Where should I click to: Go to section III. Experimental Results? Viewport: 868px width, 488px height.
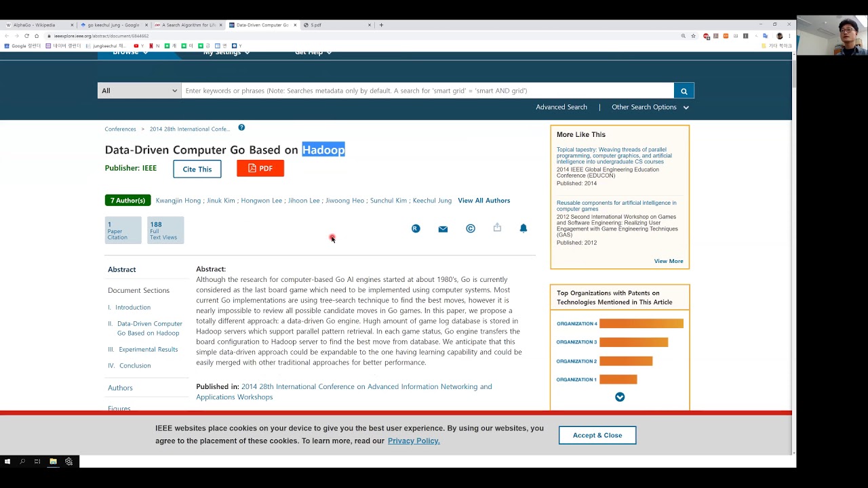coord(143,350)
